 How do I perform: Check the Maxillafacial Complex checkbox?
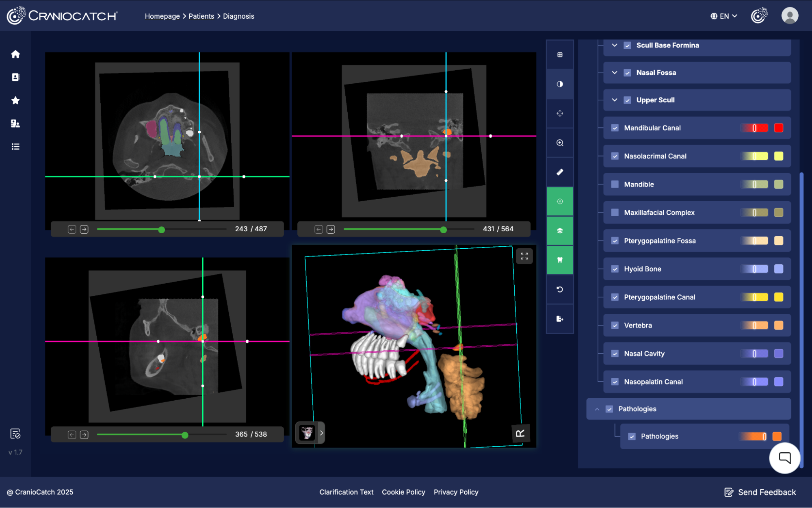615,213
